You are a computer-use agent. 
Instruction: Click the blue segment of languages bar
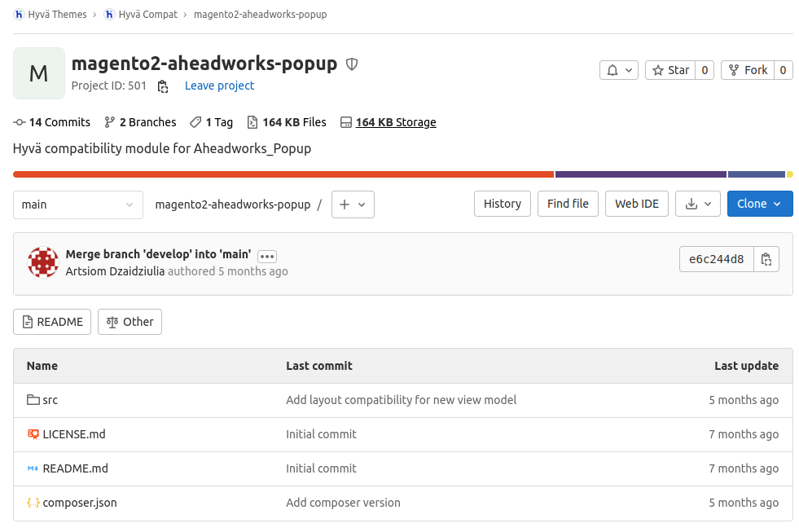click(x=756, y=175)
